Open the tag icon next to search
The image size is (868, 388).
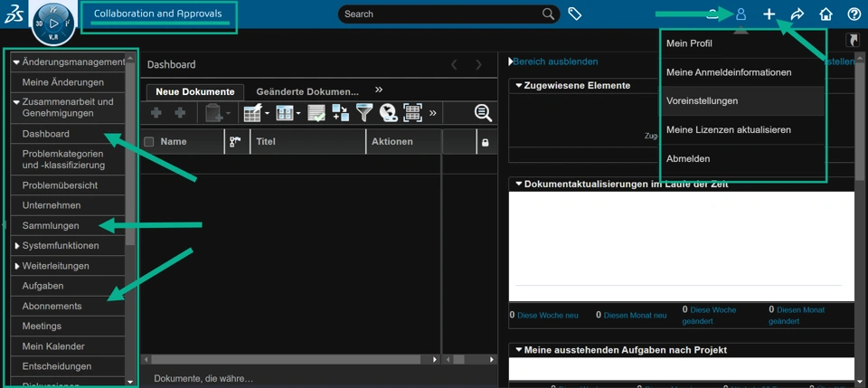(x=575, y=14)
